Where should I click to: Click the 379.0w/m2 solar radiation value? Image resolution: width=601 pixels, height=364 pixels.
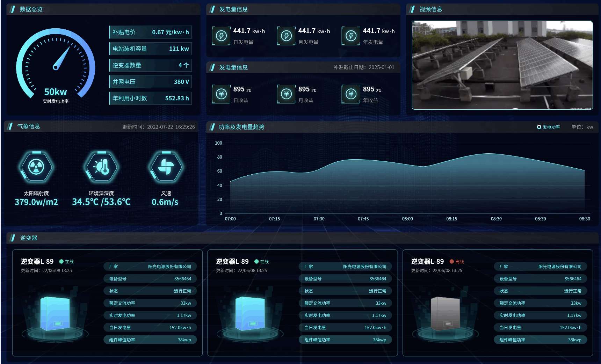click(x=36, y=202)
